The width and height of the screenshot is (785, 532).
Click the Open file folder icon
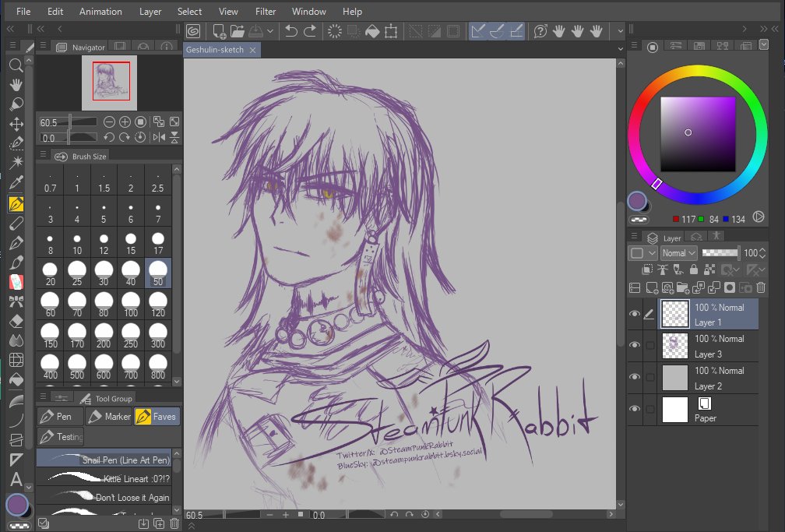pyautogui.click(x=237, y=31)
